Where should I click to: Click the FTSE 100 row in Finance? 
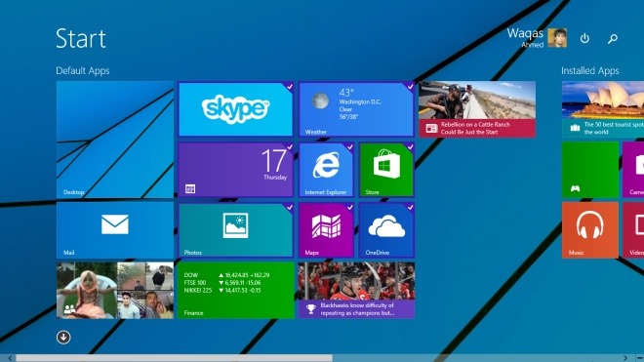click(222, 283)
